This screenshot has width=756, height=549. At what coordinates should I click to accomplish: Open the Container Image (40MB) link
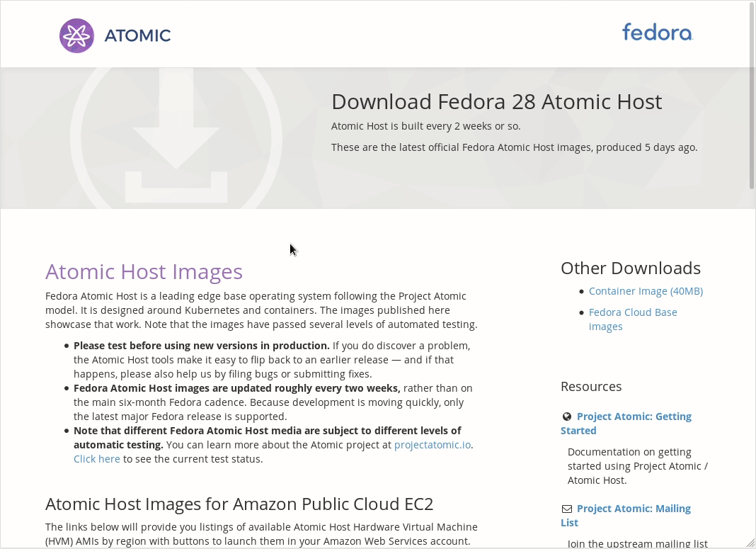pos(646,291)
